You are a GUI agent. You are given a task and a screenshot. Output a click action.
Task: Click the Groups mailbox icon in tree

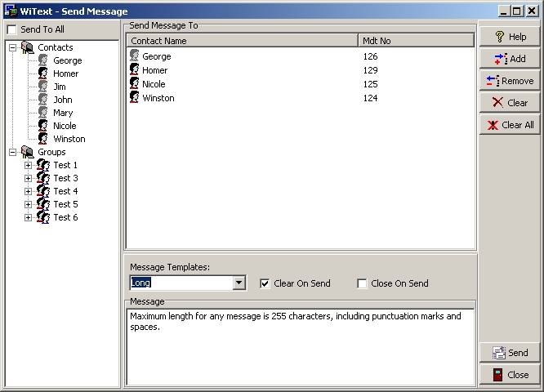pos(27,152)
